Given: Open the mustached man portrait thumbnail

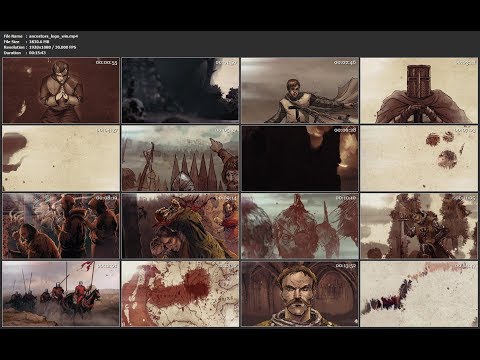Looking at the screenshot, I should point(300,294).
